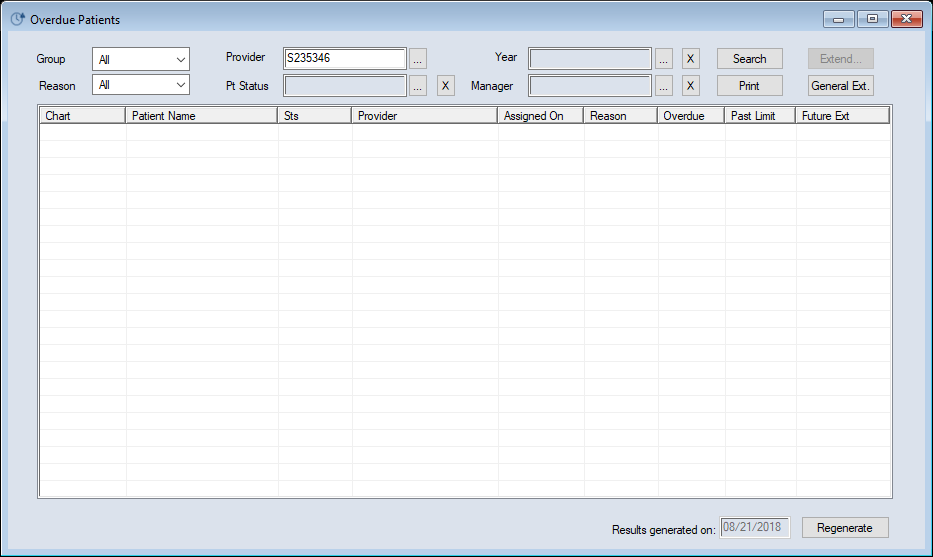This screenshot has height=557, width=933.
Task: Open General Ext. settings
Action: pyautogui.click(x=841, y=86)
